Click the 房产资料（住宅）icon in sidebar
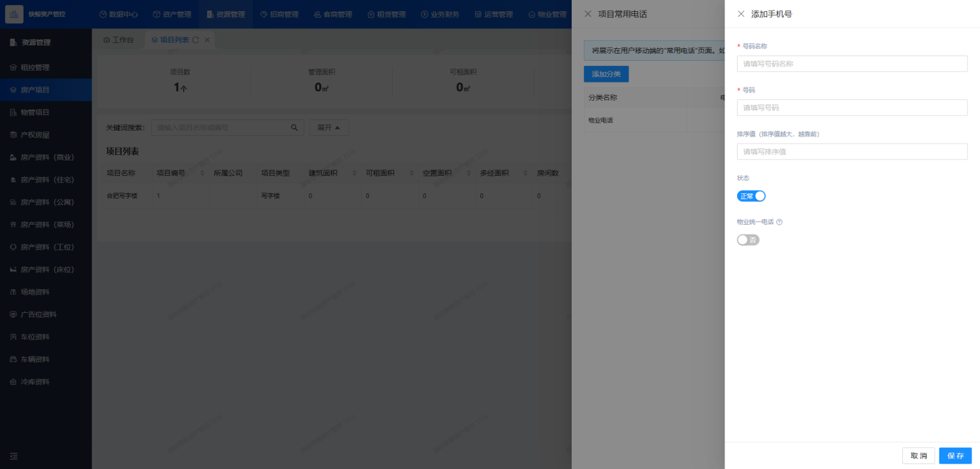 point(13,180)
